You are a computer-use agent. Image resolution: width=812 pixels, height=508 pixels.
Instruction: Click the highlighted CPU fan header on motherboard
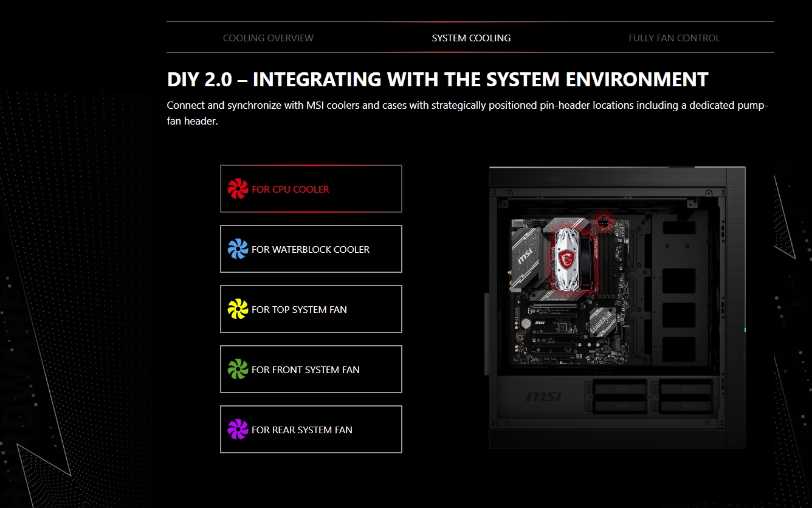pyautogui.click(x=603, y=221)
